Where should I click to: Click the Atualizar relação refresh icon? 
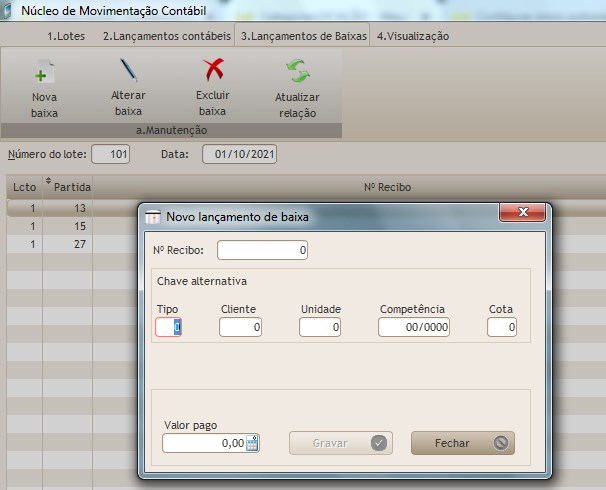tap(297, 72)
